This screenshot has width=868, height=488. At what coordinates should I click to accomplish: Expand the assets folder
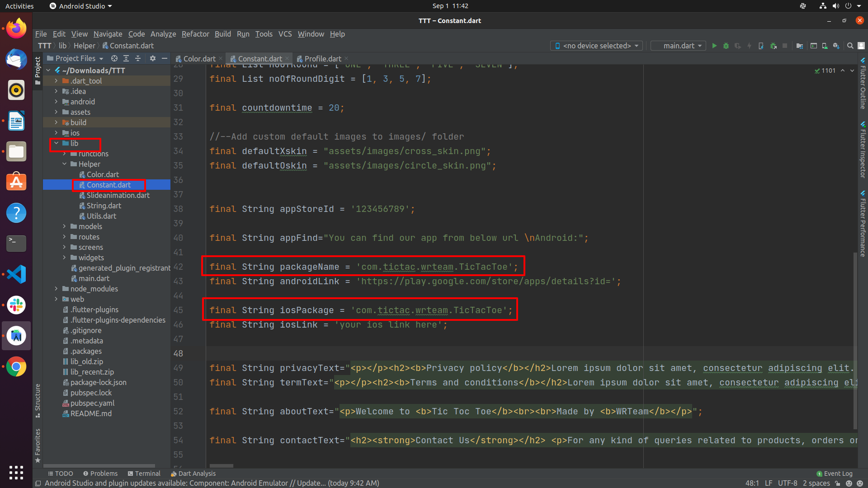click(x=56, y=112)
